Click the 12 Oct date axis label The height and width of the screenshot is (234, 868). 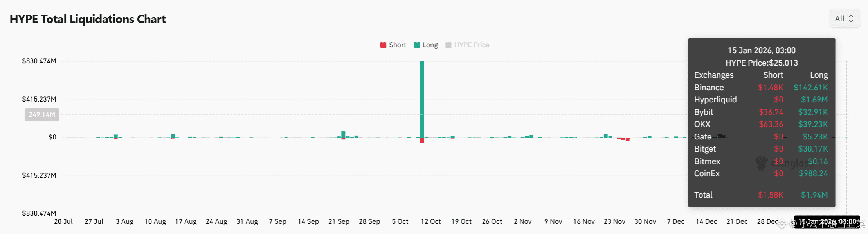click(x=430, y=221)
